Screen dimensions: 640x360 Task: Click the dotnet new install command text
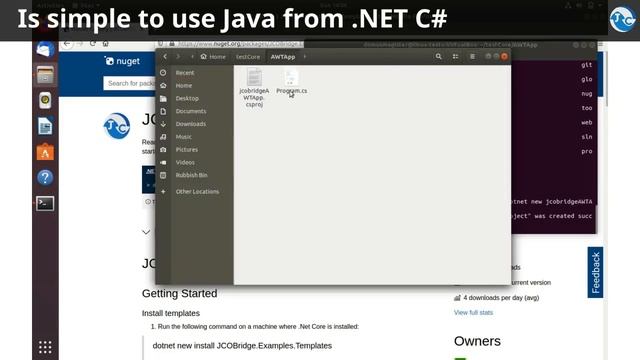242,346
